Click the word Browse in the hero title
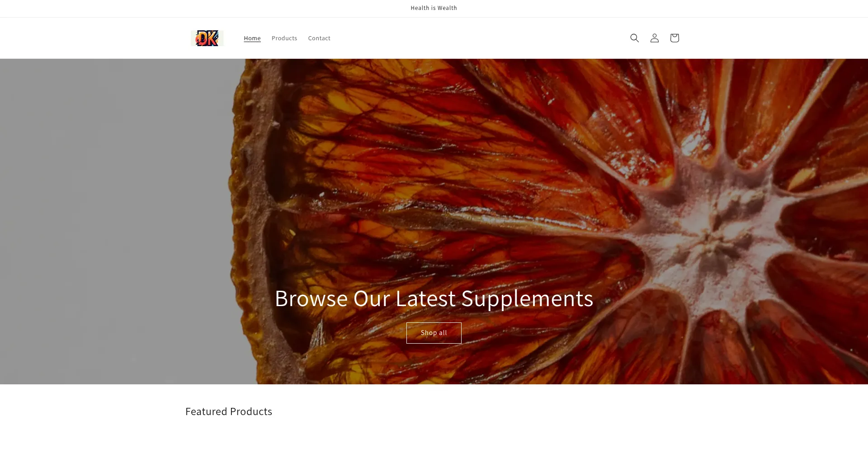The height and width of the screenshot is (449, 868). point(311,298)
